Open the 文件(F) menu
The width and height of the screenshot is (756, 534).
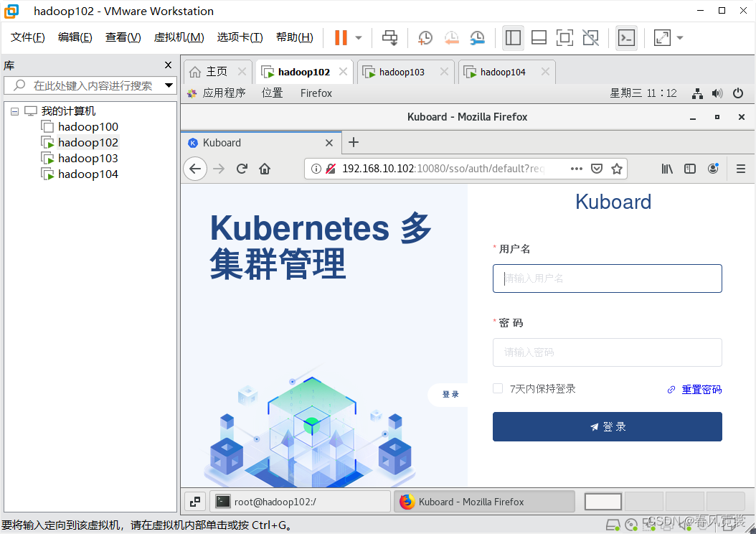(27, 37)
